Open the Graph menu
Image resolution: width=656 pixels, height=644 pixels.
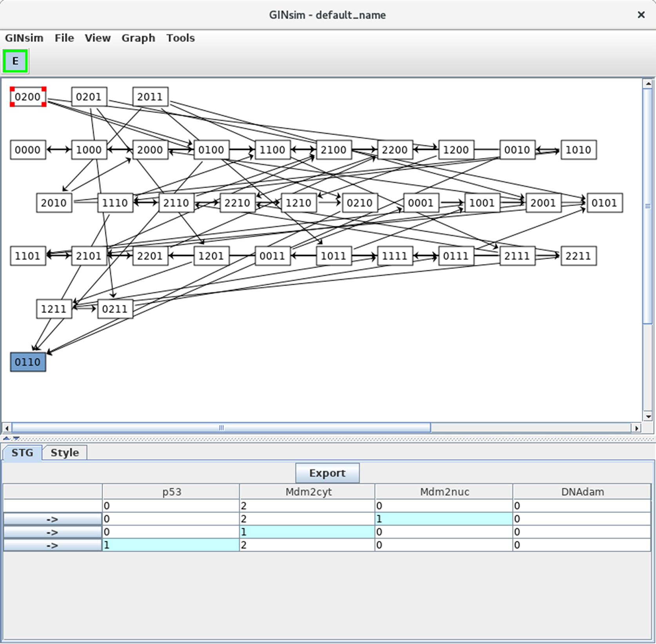[x=138, y=38]
